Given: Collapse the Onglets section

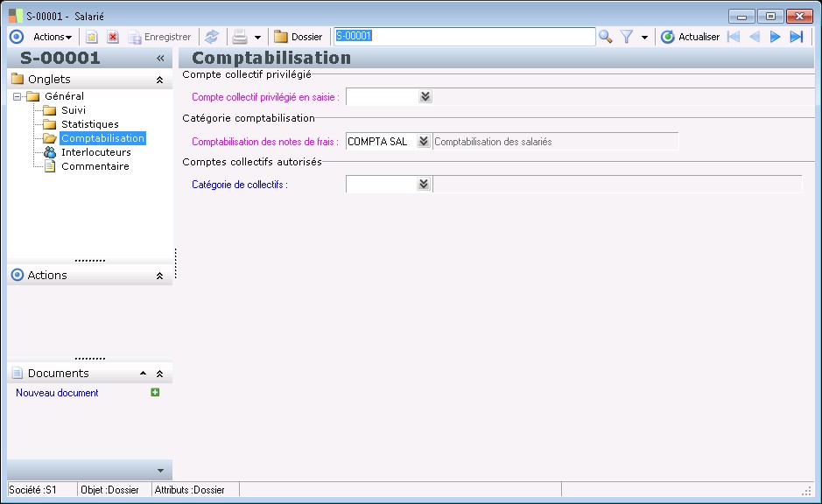Looking at the screenshot, I should tap(160, 80).
